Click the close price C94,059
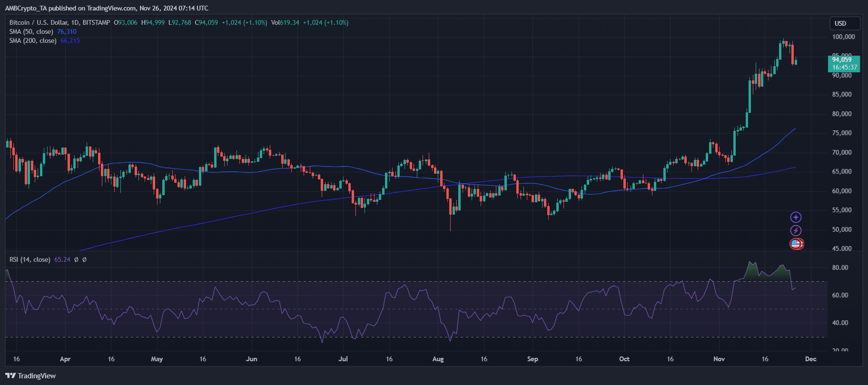868x385 pixels. [207, 22]
